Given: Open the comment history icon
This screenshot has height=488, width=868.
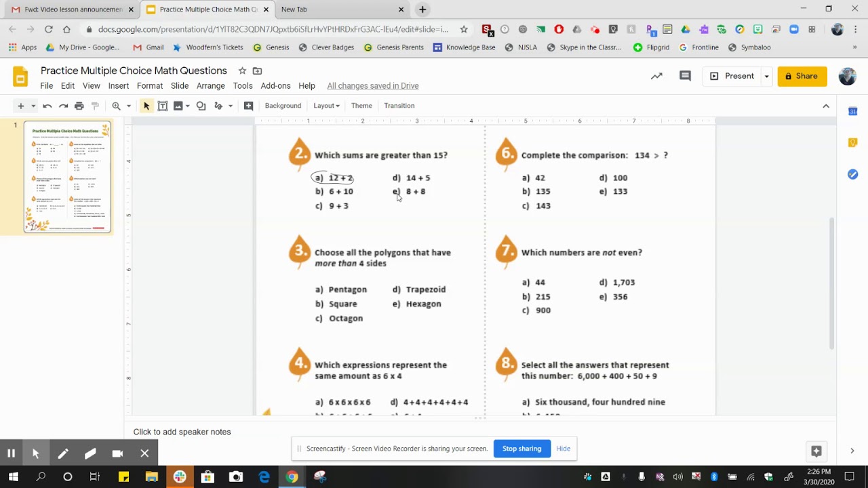Looking at the screenshot, I should point(685,76).
